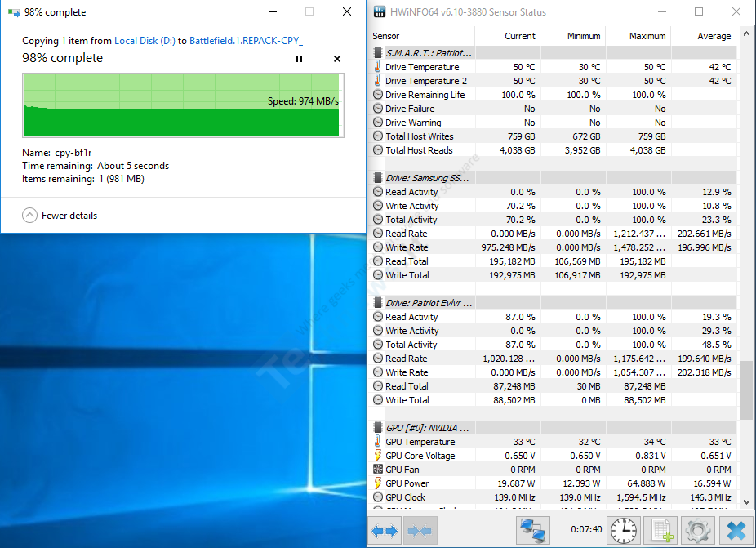Pause the file copy operation

coord(299,59)
